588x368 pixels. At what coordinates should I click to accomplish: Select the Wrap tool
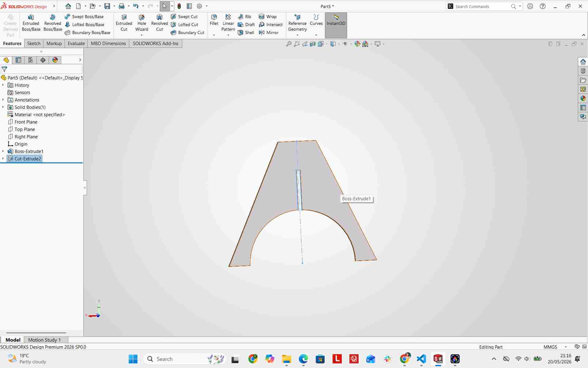[x=268, y=17]
